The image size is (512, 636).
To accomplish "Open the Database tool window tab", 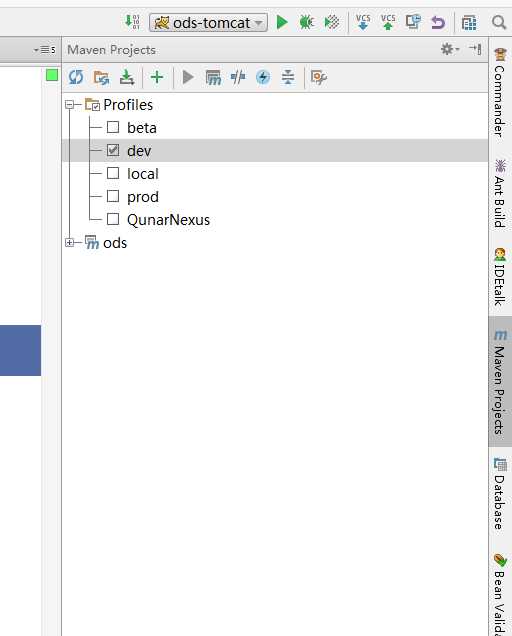I will [500, 493].
